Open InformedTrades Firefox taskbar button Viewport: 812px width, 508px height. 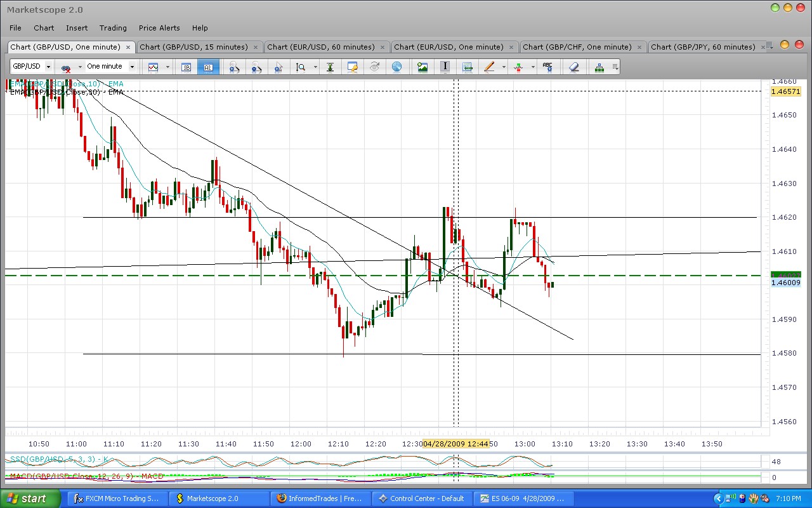[321, 498]
